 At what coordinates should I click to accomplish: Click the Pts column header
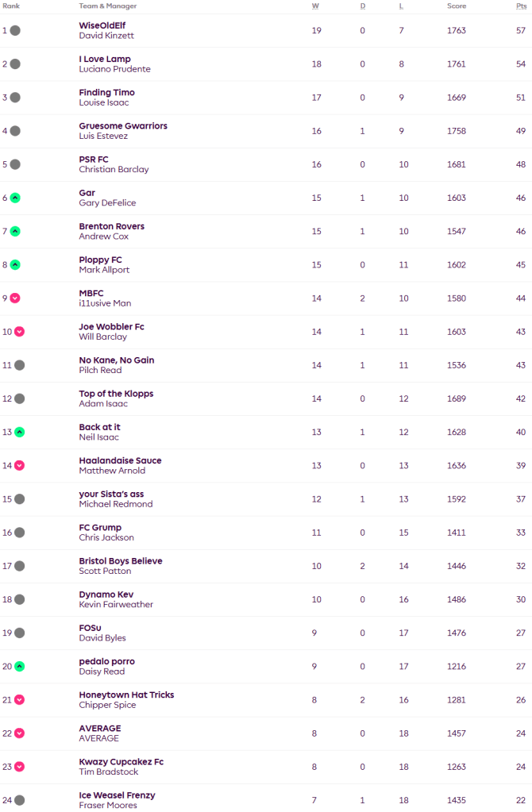[x=520, y=6]
